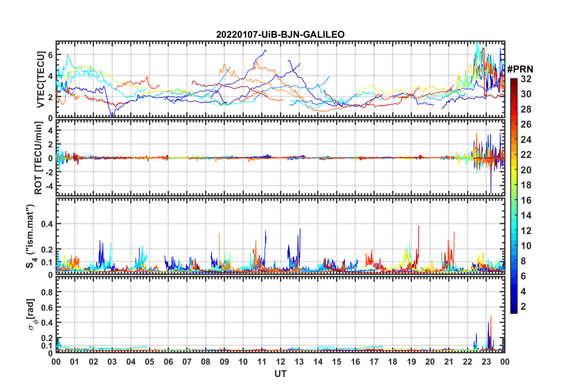Click the PRN rainbow colorbar
This screenshot has width=561, height=392.
514,196
